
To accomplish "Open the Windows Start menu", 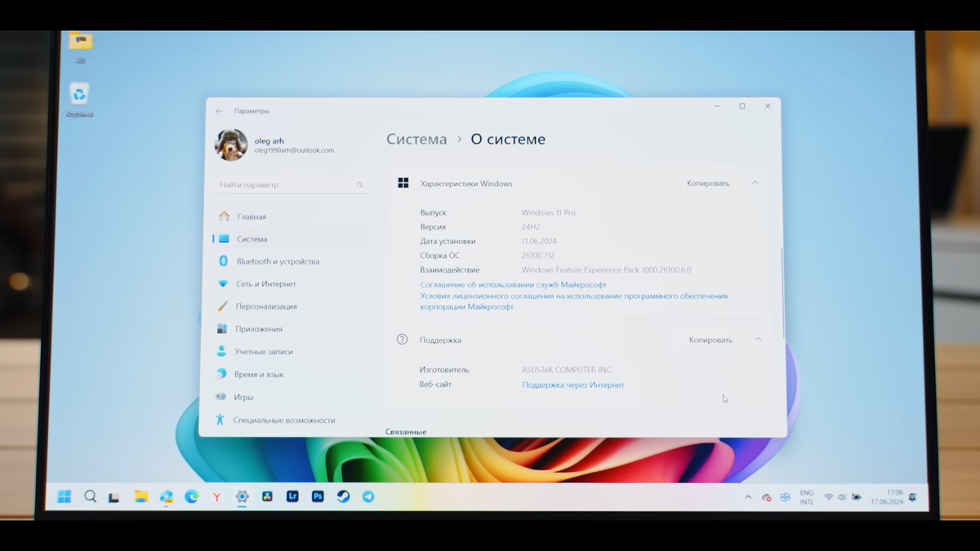I will point(64,496).
